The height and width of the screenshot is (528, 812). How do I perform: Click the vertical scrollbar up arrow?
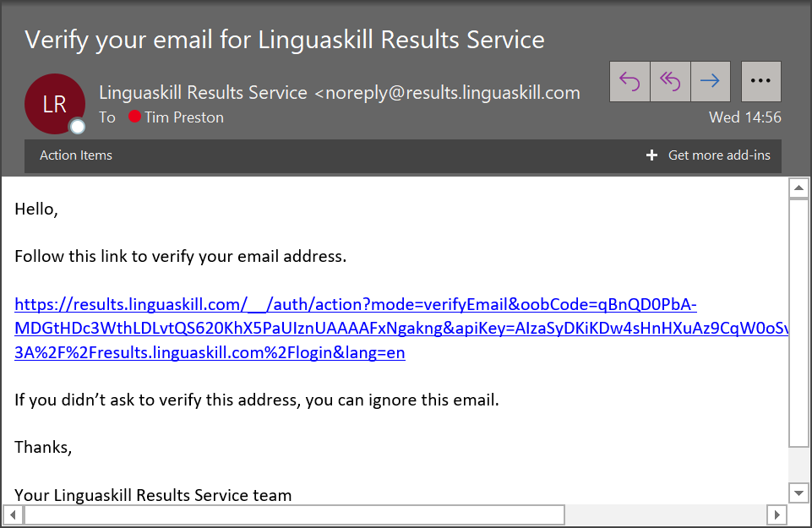click(798, 188)
